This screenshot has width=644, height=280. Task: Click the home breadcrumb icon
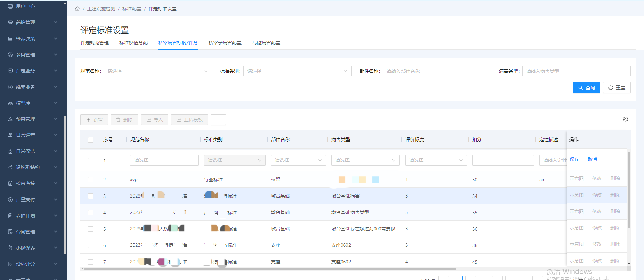pyautogui.click(x=77, y=9)
